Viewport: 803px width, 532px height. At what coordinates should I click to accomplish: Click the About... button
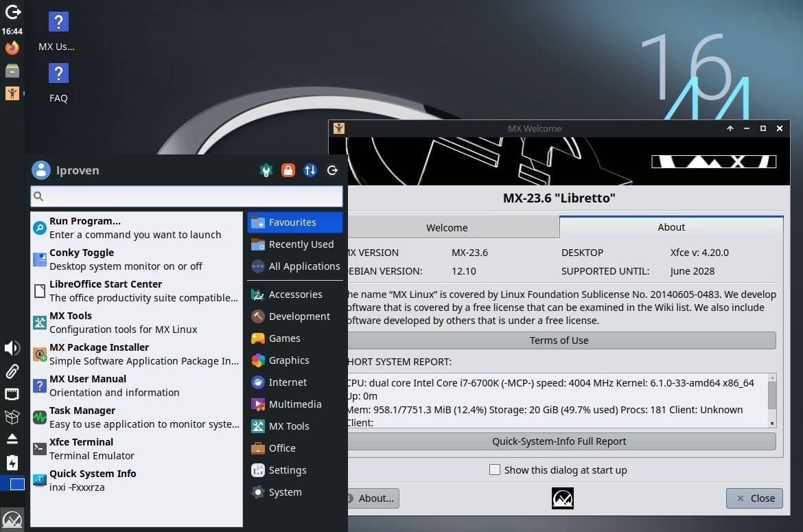373,498
